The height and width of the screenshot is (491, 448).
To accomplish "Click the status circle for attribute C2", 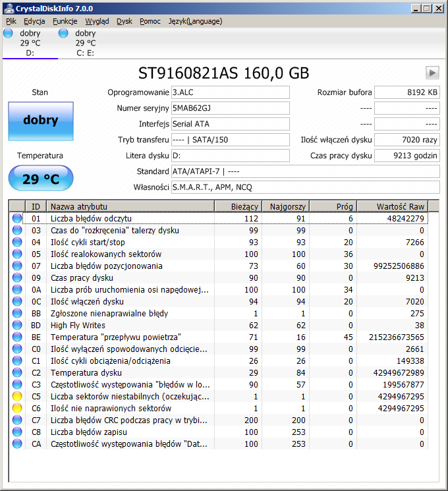I will click(x=17, y=373).
